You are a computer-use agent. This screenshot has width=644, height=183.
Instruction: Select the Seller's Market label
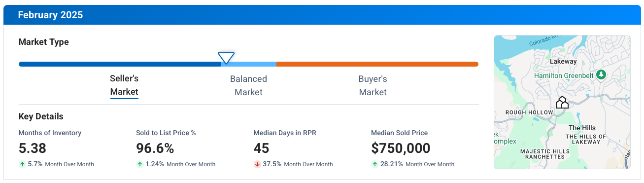pyautogui.click(x=124, y=85)
